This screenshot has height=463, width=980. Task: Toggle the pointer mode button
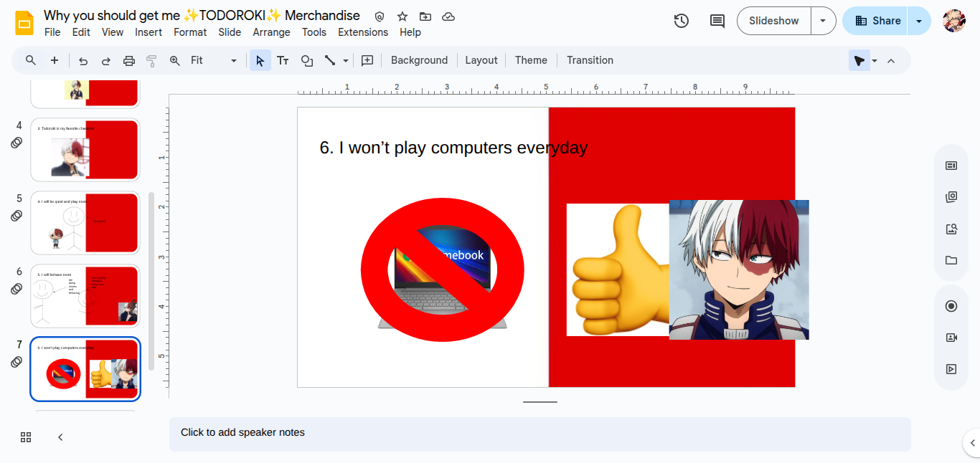click(x=859, y=61)
